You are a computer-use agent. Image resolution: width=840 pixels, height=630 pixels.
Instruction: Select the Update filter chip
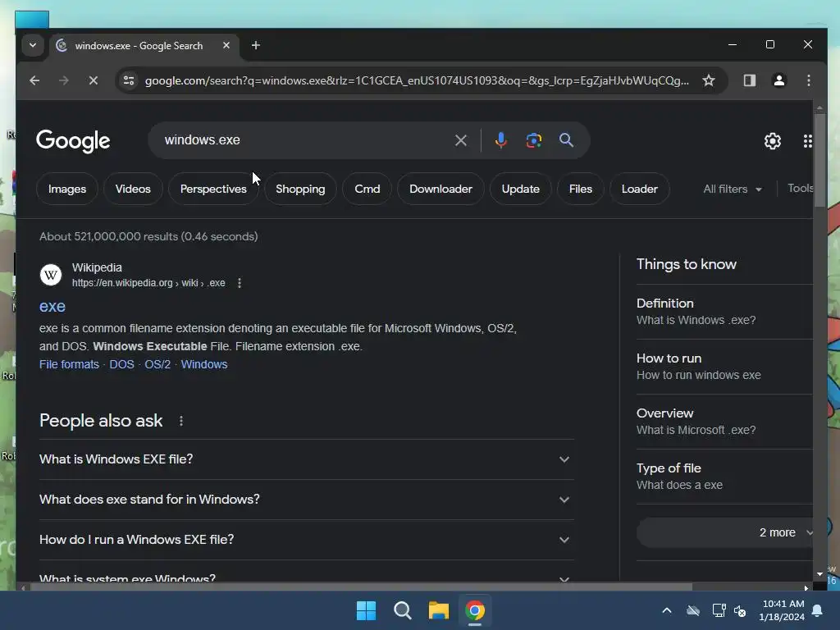point(521,189)
